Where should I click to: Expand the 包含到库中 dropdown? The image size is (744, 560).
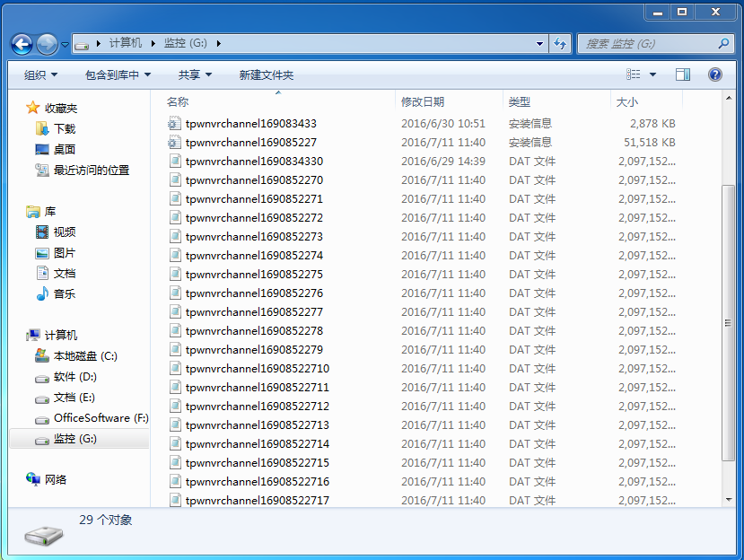click(118, 74)
